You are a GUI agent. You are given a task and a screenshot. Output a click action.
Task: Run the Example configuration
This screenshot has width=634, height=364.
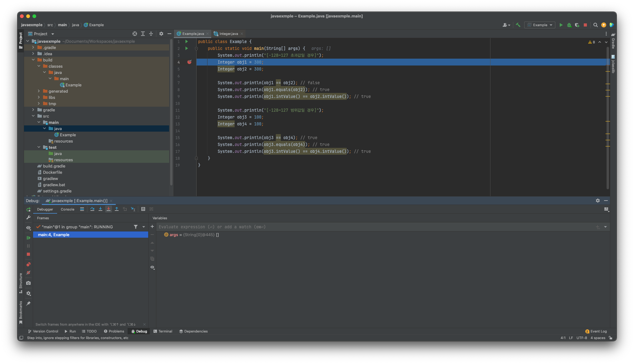[x=561, y=25]
